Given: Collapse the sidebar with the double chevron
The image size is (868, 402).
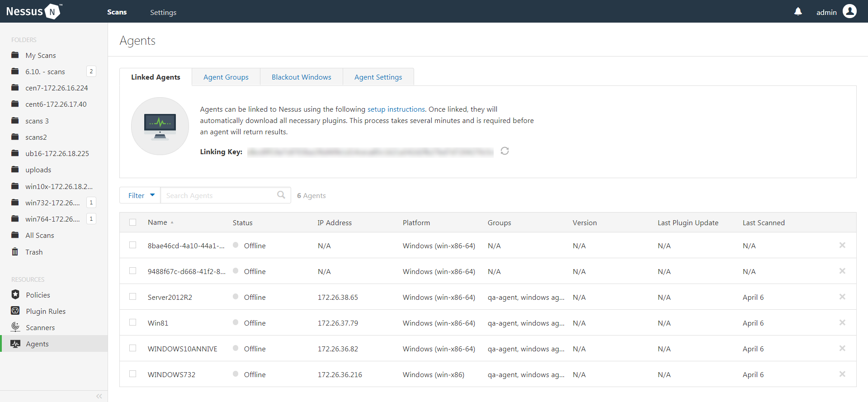Looking at the screenshot, I should click(99, 396).
